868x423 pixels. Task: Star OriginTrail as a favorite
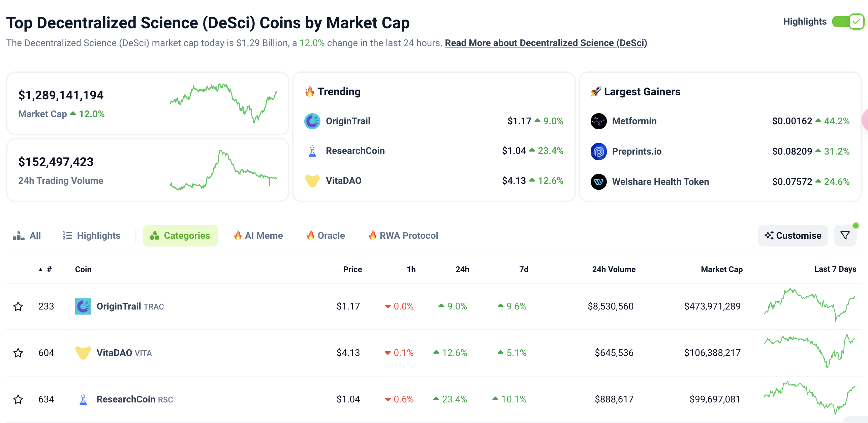(18, 306)
